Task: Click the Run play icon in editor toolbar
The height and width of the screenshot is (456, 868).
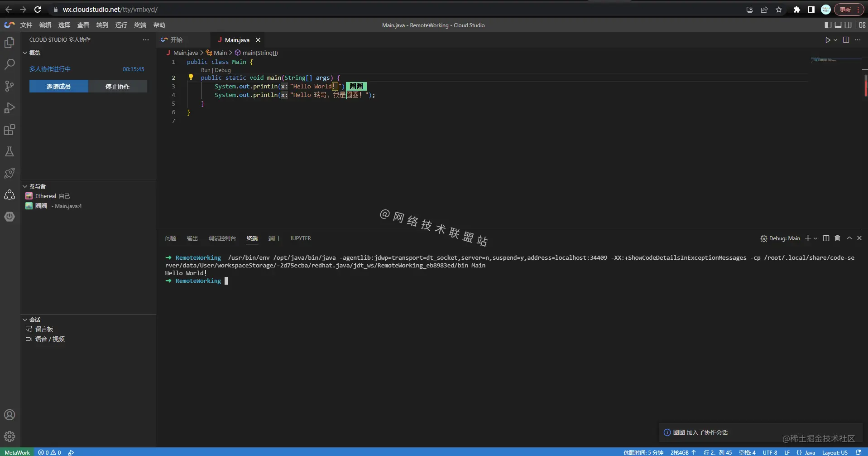Action: click(828, 40)
